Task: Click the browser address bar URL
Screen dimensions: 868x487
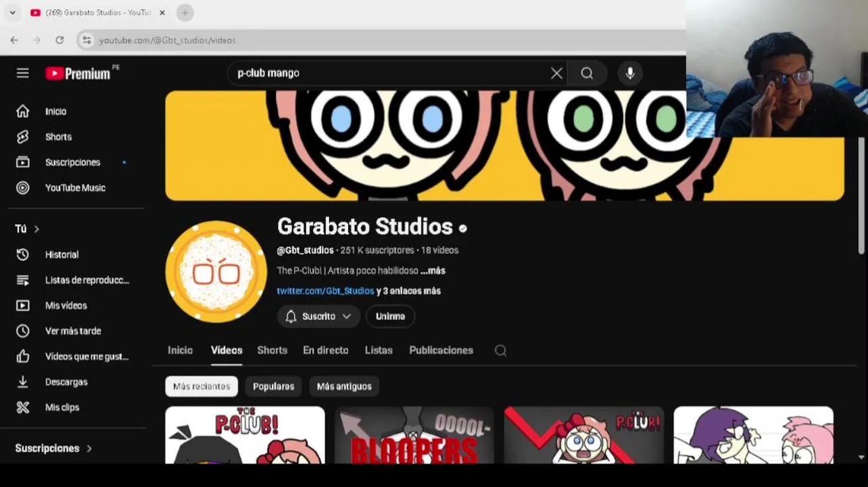Action: coord(168,41)
